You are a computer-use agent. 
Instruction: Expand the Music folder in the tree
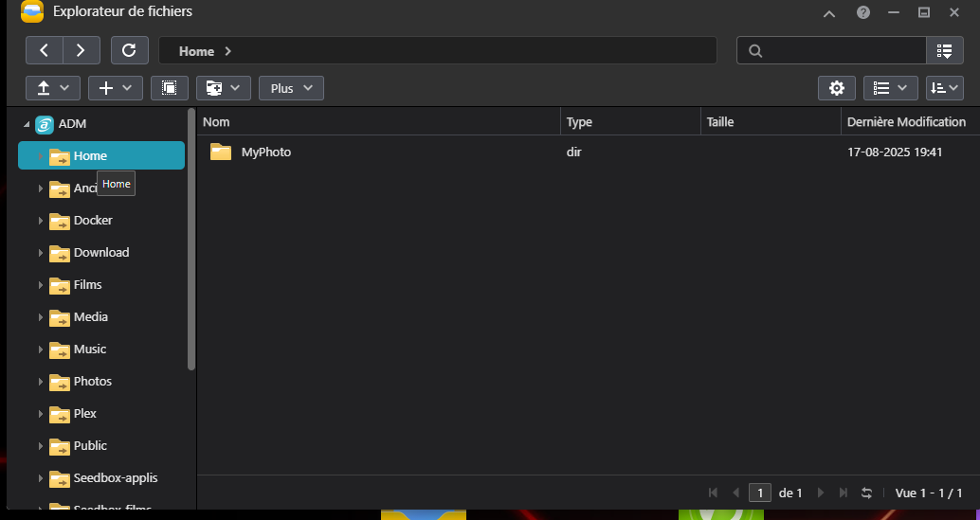pyautogui.click(x=40, y=350)
